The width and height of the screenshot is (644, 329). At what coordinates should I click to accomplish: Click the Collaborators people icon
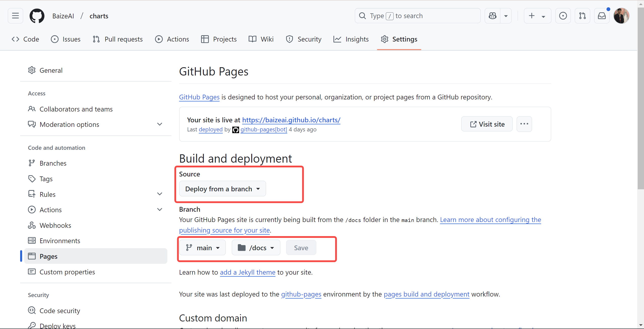click(32, 109)
